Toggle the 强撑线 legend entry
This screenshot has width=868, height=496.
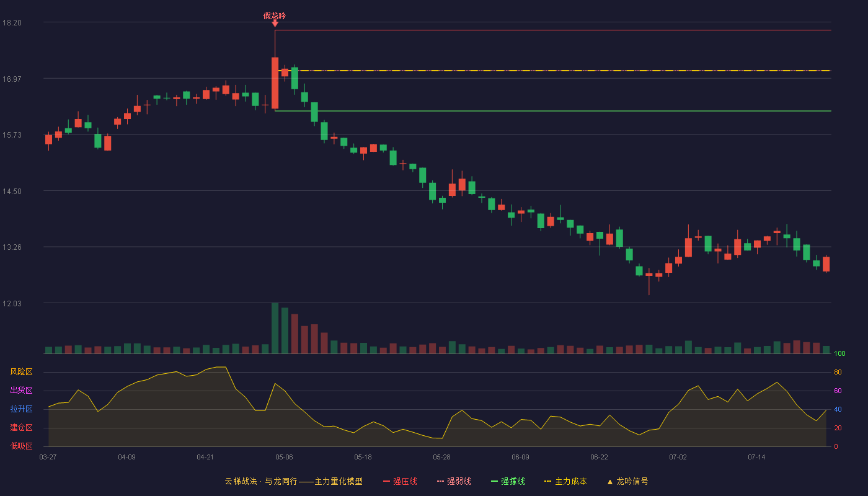click(508, 481)
